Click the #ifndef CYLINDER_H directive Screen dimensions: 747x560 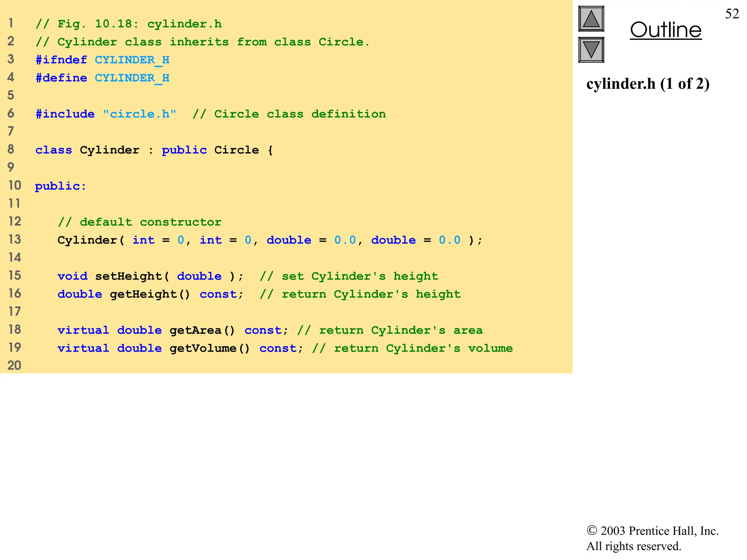(x=102, y=60)
